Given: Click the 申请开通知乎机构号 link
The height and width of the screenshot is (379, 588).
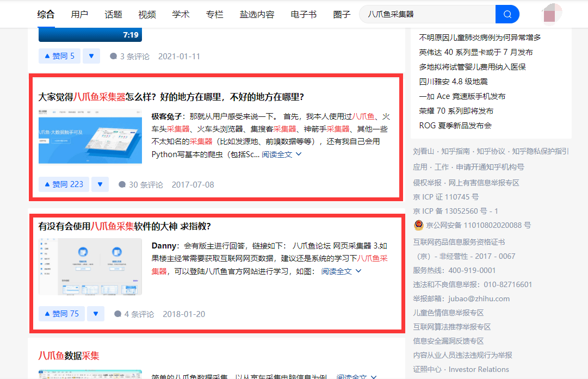Looking at the screenshot, I should click(490, 167).
